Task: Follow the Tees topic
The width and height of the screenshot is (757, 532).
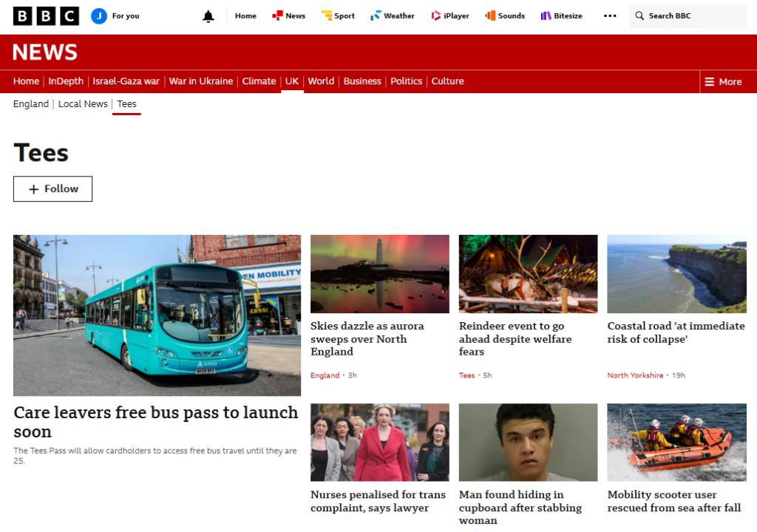Action: 52,189
